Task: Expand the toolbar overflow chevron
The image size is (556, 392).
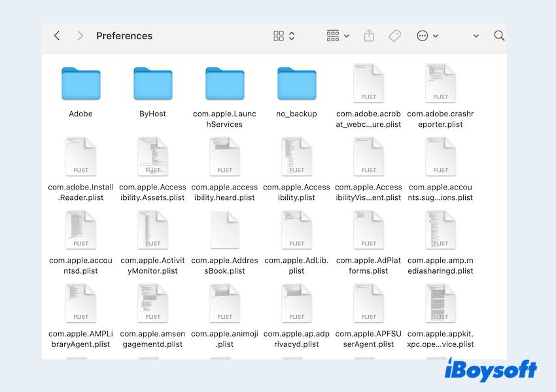Action: tap(476, 36)
